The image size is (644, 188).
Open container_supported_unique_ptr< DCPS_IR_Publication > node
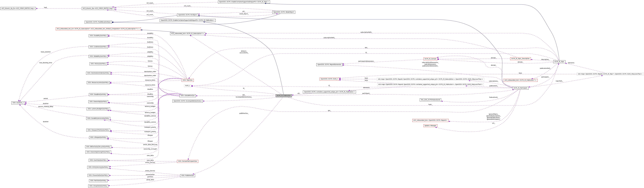[x=329, y=92]
